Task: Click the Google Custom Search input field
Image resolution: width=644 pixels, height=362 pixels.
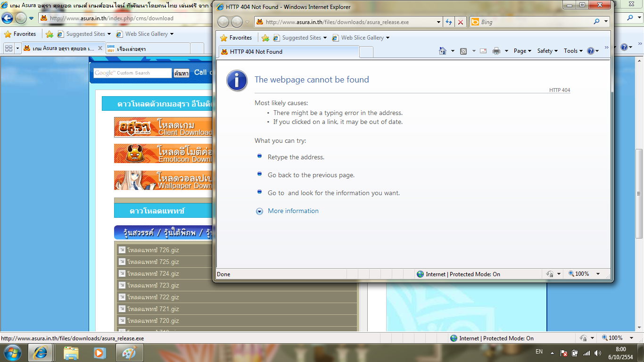Action: pyautogui.click(x=132, y=73)
